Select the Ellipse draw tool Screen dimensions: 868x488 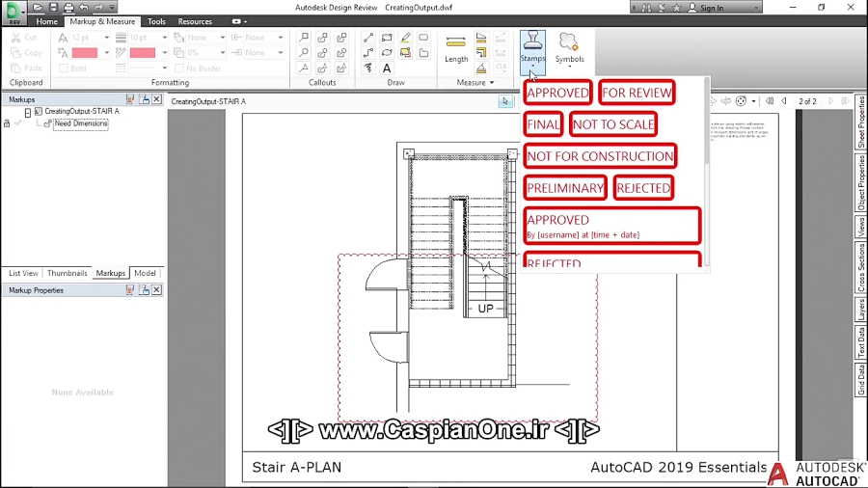pyautogui.click(x=387, y=53)
